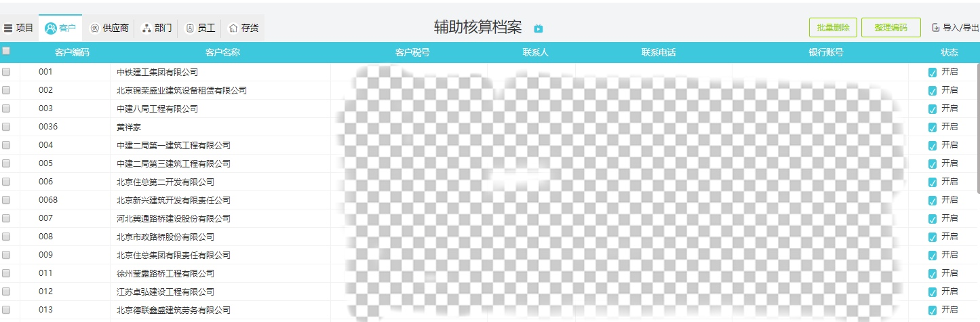The image size is (980, 322).
Task: Select the 供应商 tab icon
Action: click(94, 28)
